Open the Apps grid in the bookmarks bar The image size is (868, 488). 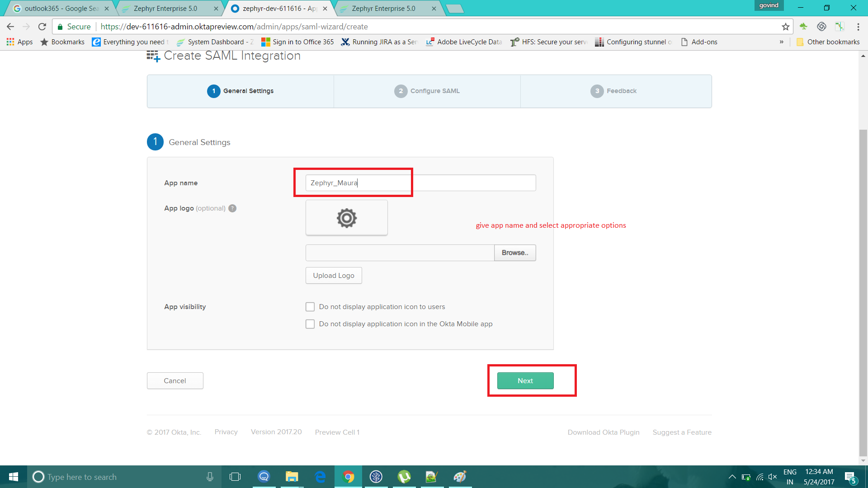(19, 42)
